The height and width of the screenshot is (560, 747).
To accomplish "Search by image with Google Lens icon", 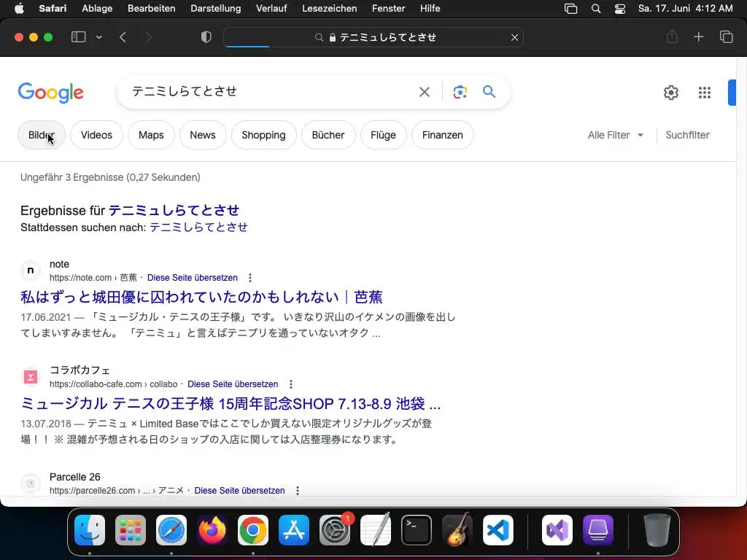I will 460,92.
